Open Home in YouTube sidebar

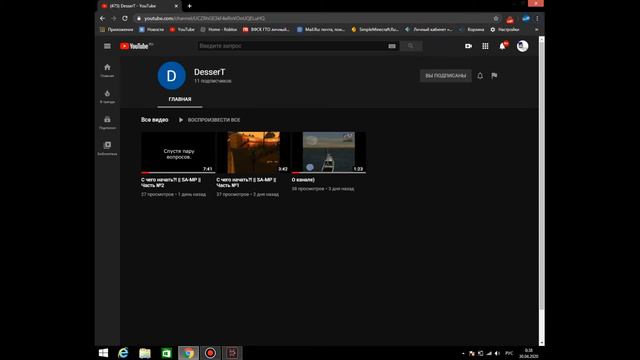(107, 70)
